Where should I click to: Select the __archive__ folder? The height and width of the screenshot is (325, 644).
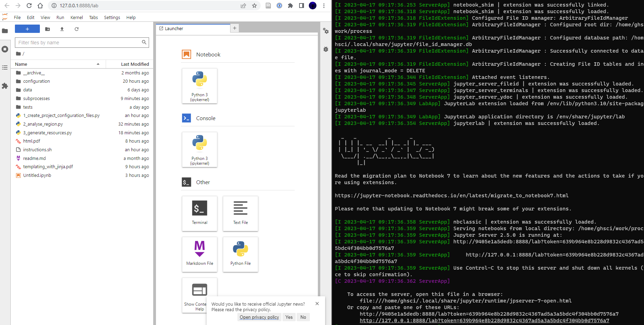[82, 73]
